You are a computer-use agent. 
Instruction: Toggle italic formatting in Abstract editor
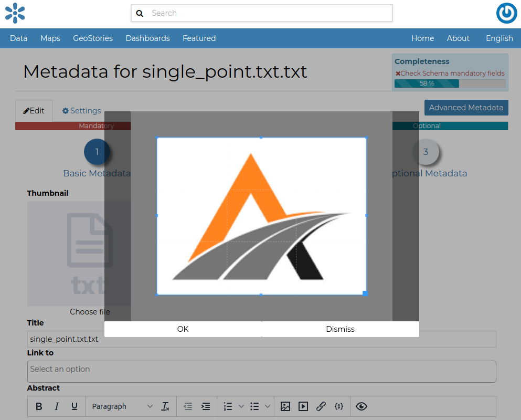pyautogui.click(x=57, y=406)
